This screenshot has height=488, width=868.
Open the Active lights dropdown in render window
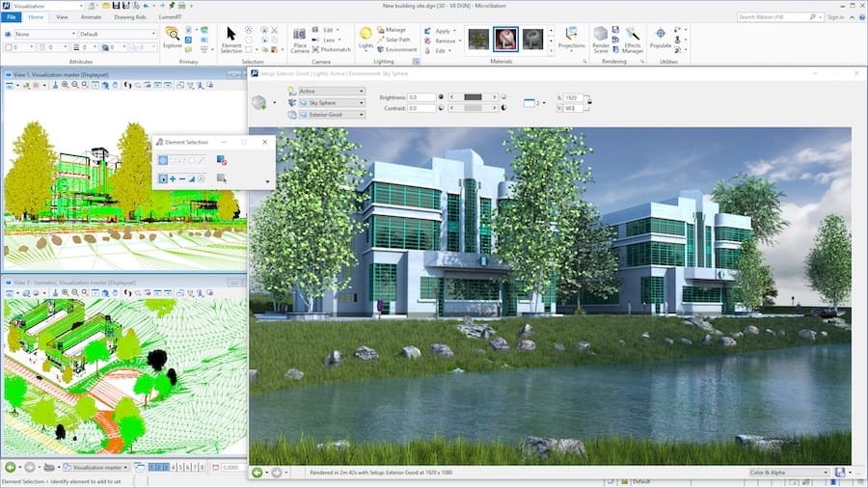tap(331, 91)
